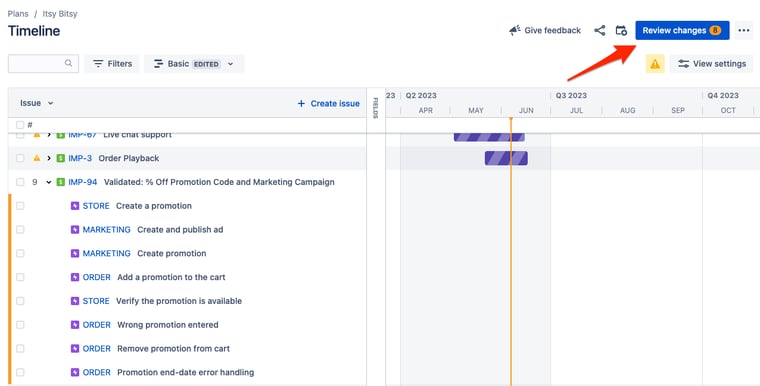Go to Plans breadcrumb

pyautogui.click(x=18, y=14)
